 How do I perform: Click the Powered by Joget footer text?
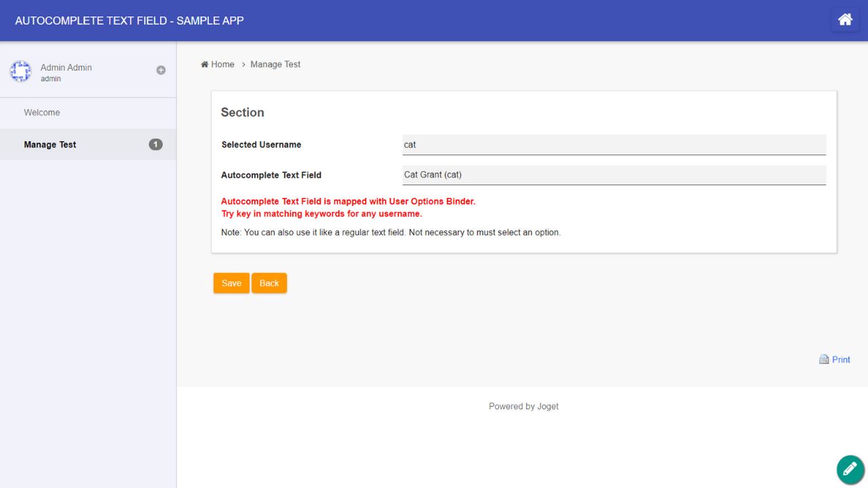[x=523, y=406]
